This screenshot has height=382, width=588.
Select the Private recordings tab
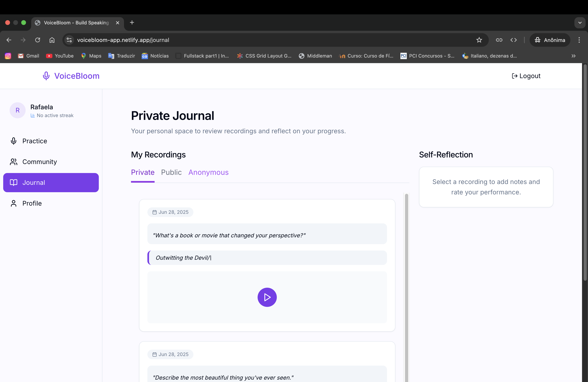pos(143,172)
